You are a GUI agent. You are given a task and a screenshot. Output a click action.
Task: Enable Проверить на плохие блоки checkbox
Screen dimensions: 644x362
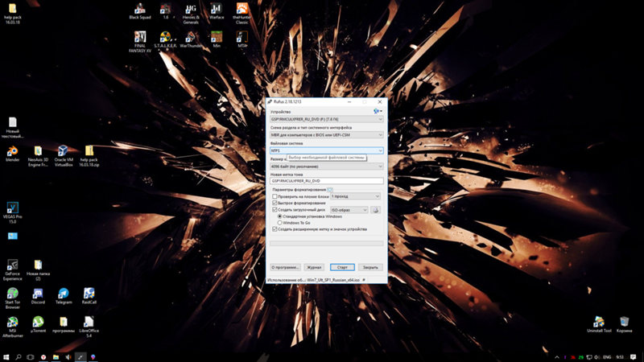[275, 196]
